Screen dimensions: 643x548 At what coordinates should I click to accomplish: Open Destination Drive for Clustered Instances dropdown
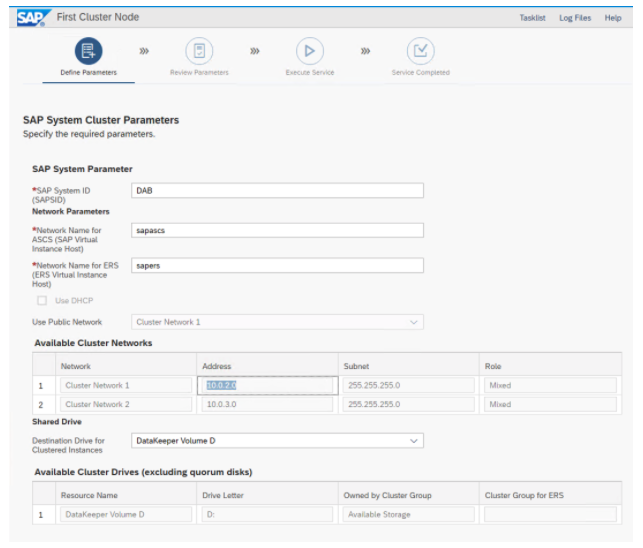(277, 441)
